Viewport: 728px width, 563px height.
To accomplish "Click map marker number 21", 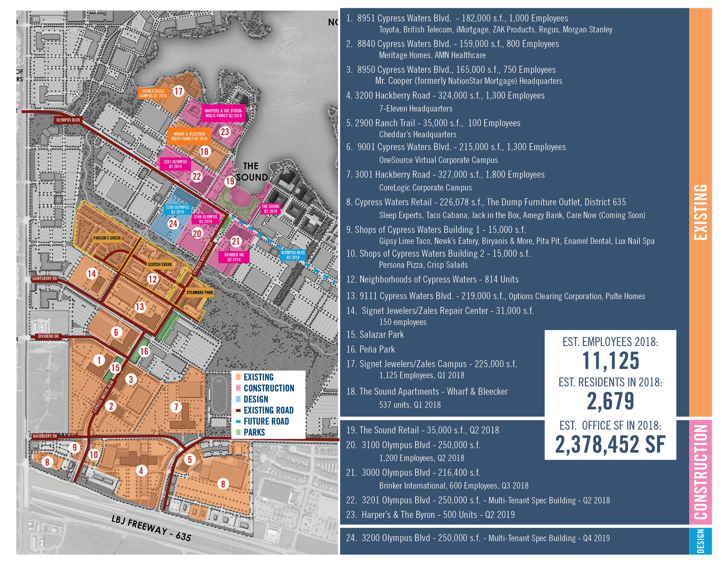I will 236,242.
